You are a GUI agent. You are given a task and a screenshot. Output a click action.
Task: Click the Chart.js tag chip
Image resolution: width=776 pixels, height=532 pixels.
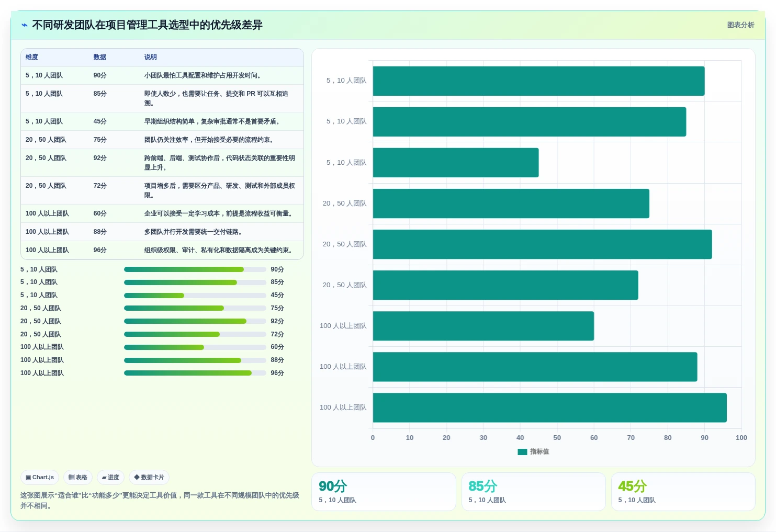[x=40, y=477]
